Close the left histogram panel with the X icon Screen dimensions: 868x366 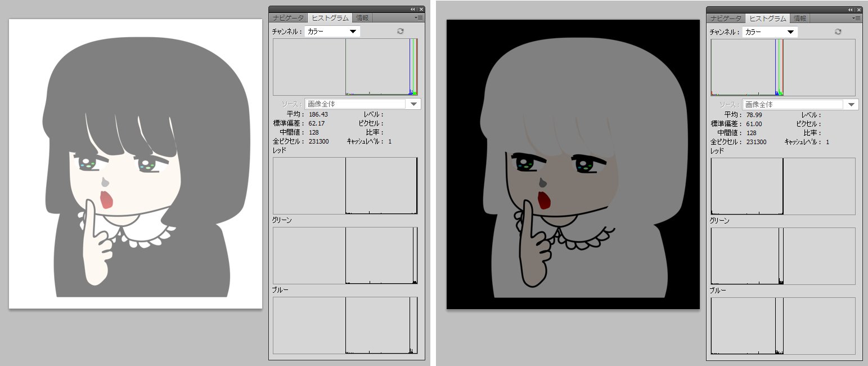pyautogui.click(x=420, y=9)
